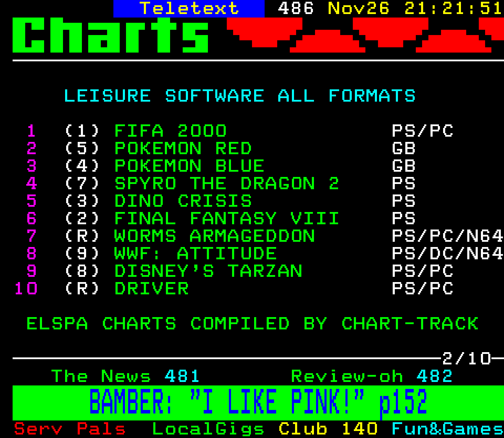Click format PS/DC/N64 on WWF row
Screen dimensions: 504x438
[x=448, y=254]
